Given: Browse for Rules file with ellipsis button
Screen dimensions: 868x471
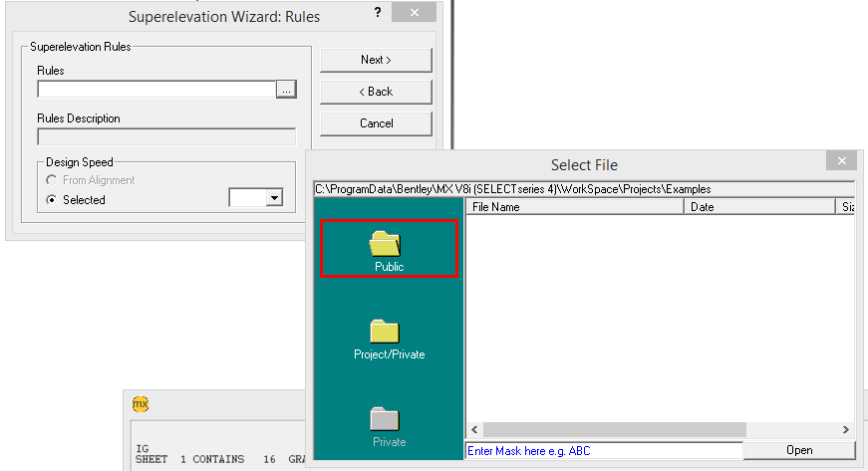Looking at the screenshot, I should click(286, 90).
